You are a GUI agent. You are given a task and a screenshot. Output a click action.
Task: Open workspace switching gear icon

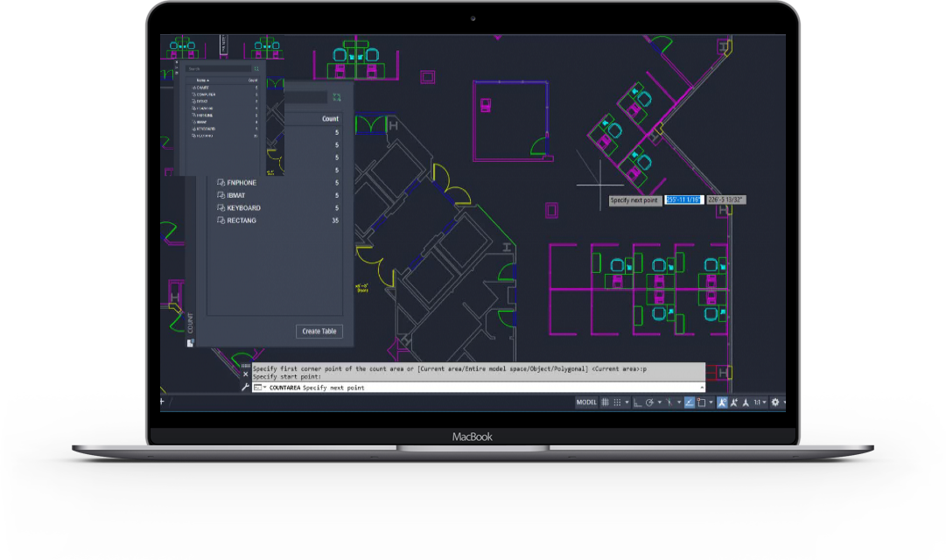click(x=775, y=402)
